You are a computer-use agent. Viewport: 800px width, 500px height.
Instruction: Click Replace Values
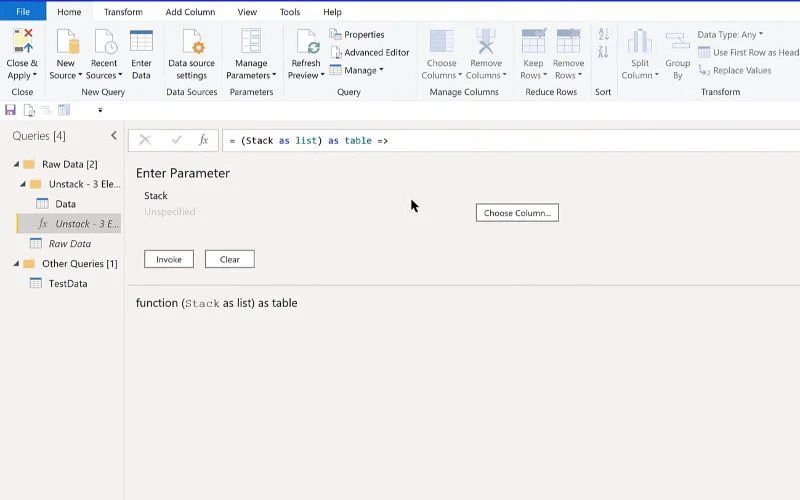pos(735,70)
